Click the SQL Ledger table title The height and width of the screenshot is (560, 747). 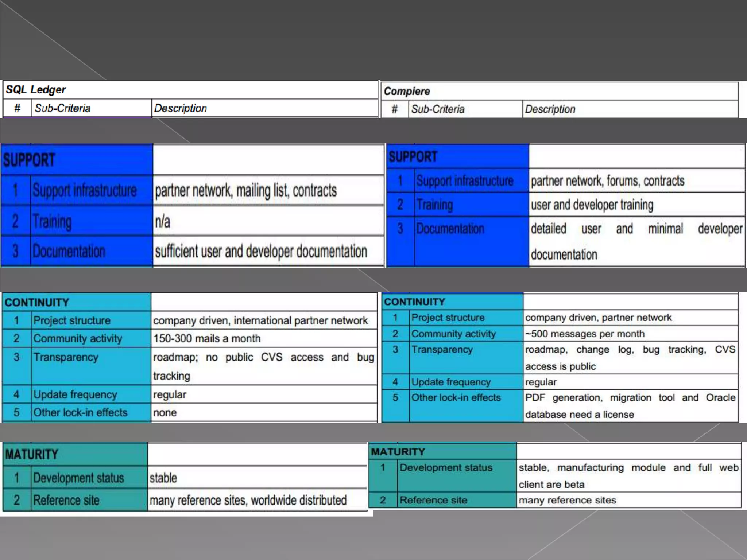coord(36,90)
